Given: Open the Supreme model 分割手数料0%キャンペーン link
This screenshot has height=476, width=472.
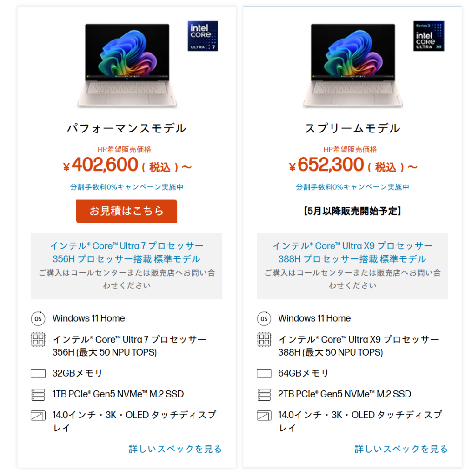Looking at the screenshot, I should [x=352, y=187].
